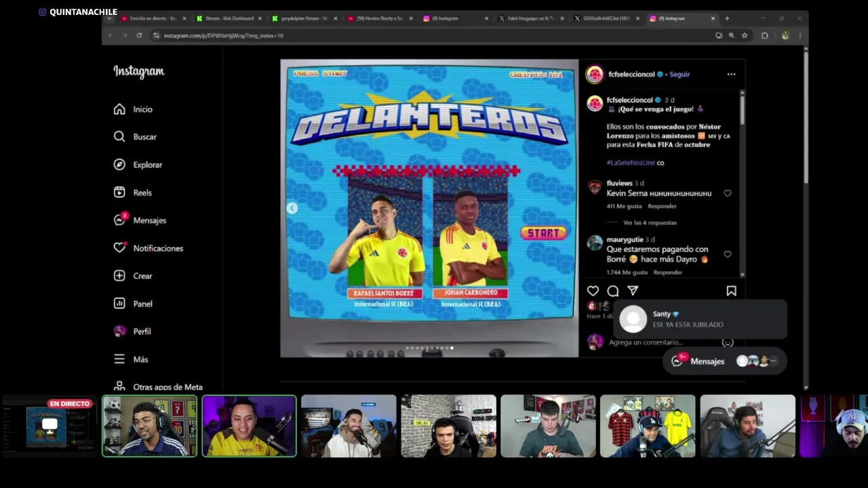Open Mensajes in the left sidebar
The height and width of the screenshot is (488, 868).
[140, 220]
